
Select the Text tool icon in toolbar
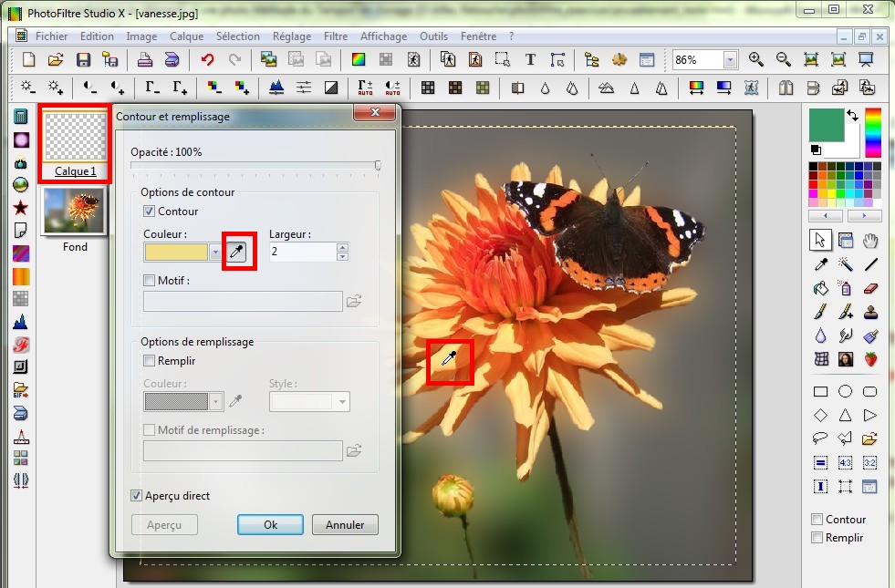click(x=530, y=59)
